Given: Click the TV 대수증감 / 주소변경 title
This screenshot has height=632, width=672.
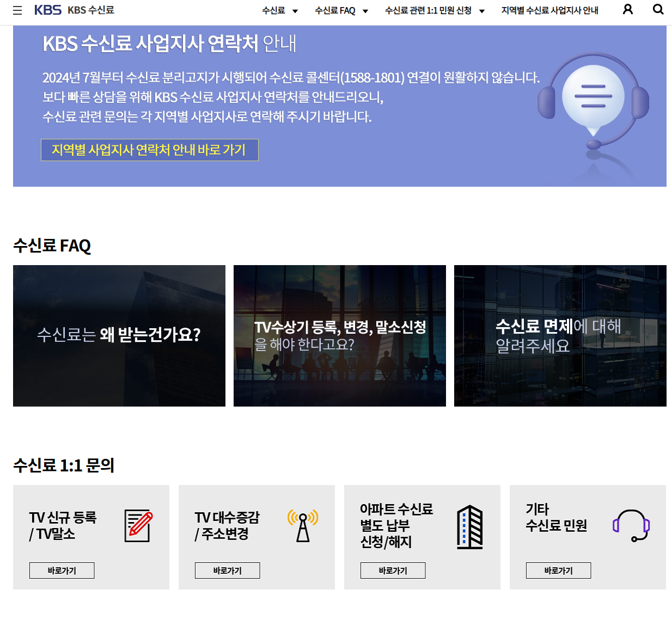Looking at the screenshot, I should point(227,525).
